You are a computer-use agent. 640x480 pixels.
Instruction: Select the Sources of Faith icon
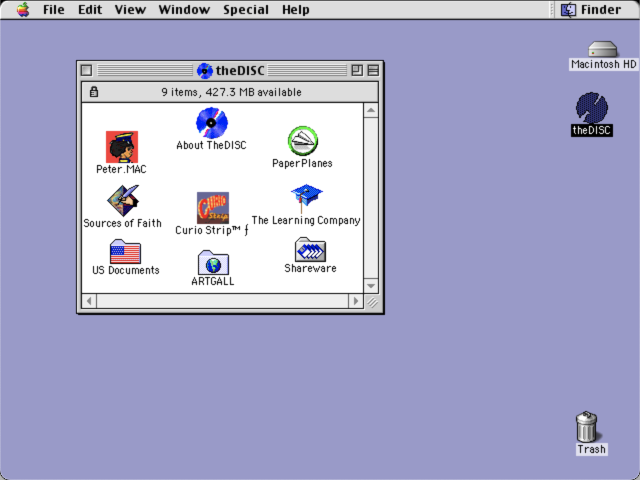[123, 200]
